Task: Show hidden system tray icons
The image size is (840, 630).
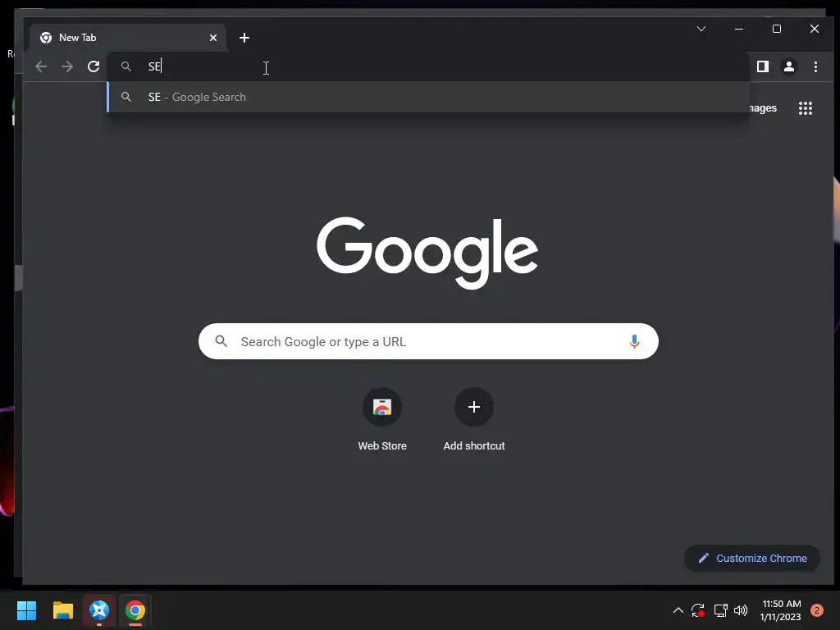Action: [678, 610]
